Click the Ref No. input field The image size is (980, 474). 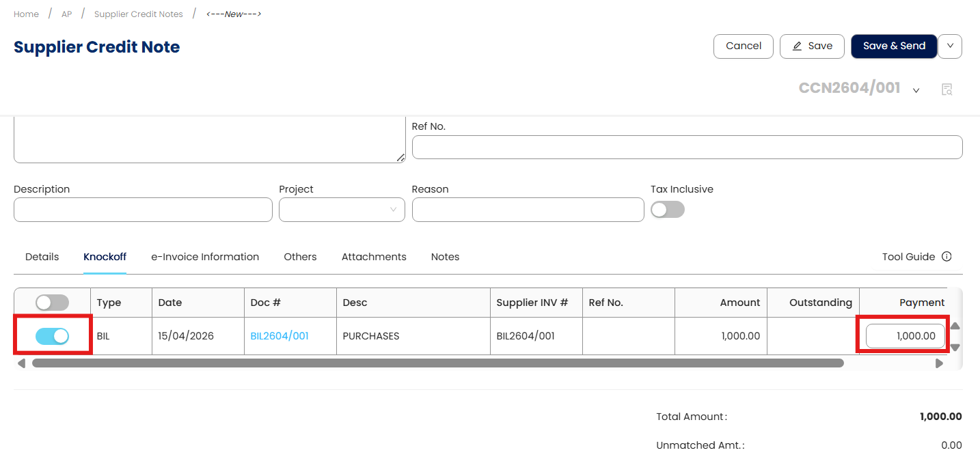(687, 147)
